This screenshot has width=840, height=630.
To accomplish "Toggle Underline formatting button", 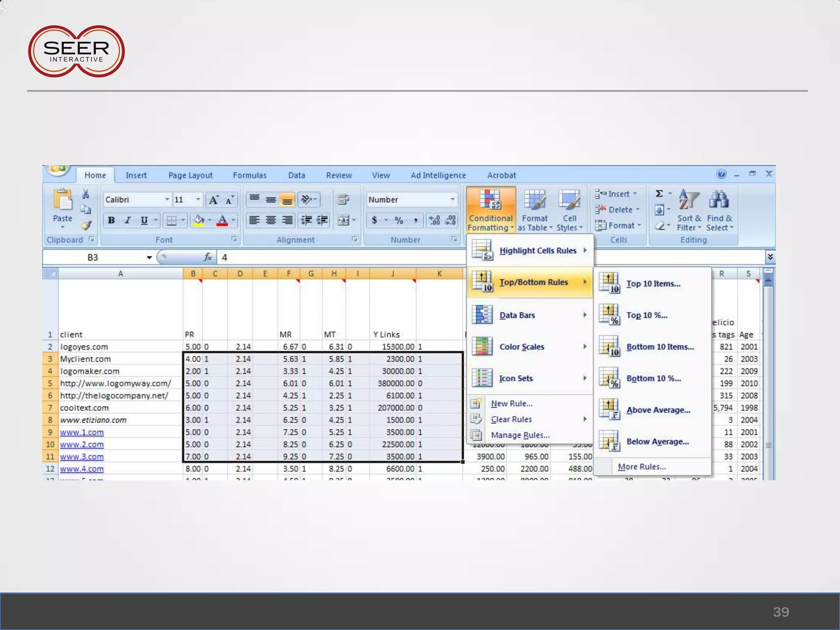I will point(144,220).
